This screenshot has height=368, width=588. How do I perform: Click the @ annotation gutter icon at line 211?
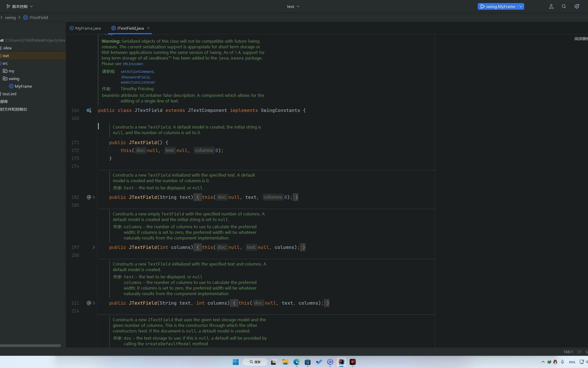(x=89, y=303)
